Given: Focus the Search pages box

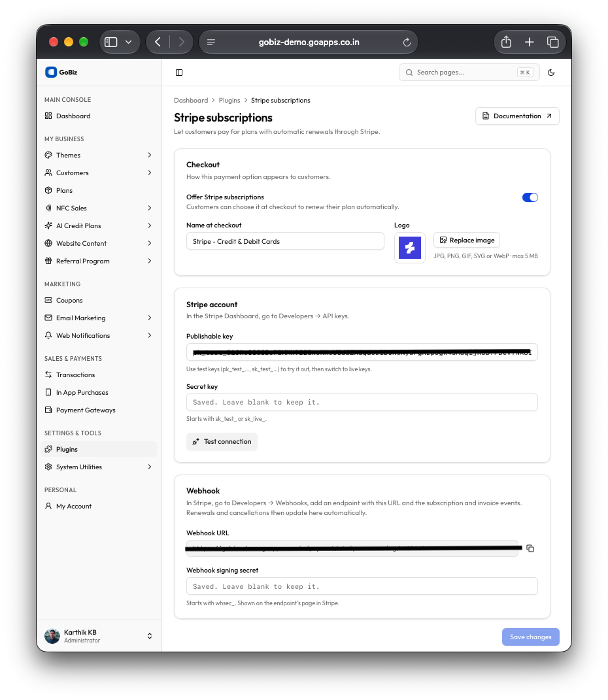Looking at the screenshot, I should (469, 73).
